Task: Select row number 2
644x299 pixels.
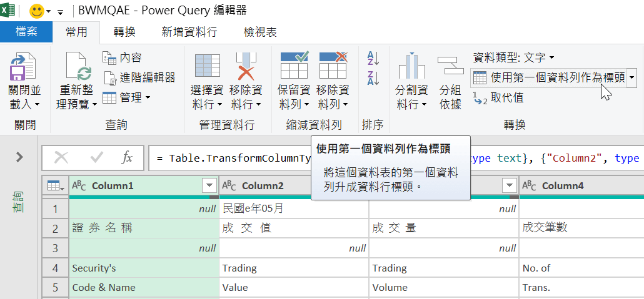Action: tap(56, 228)
